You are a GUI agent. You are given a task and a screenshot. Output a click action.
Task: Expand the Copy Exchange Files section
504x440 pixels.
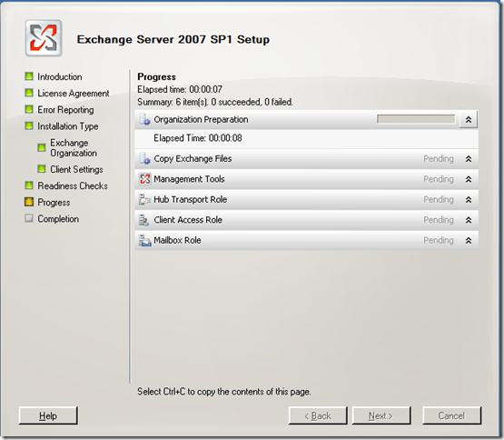[469, 159]
